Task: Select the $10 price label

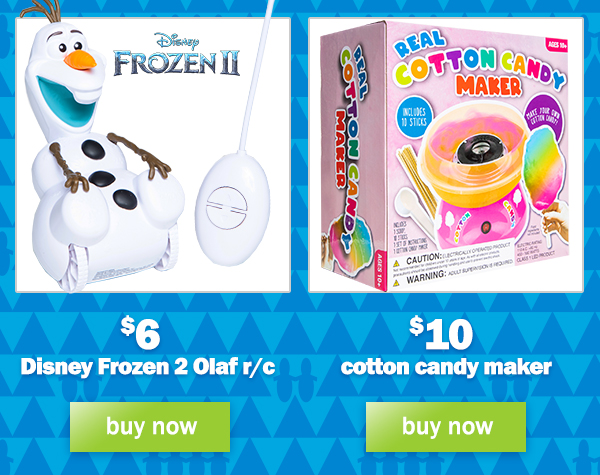Action: point(441,333)
